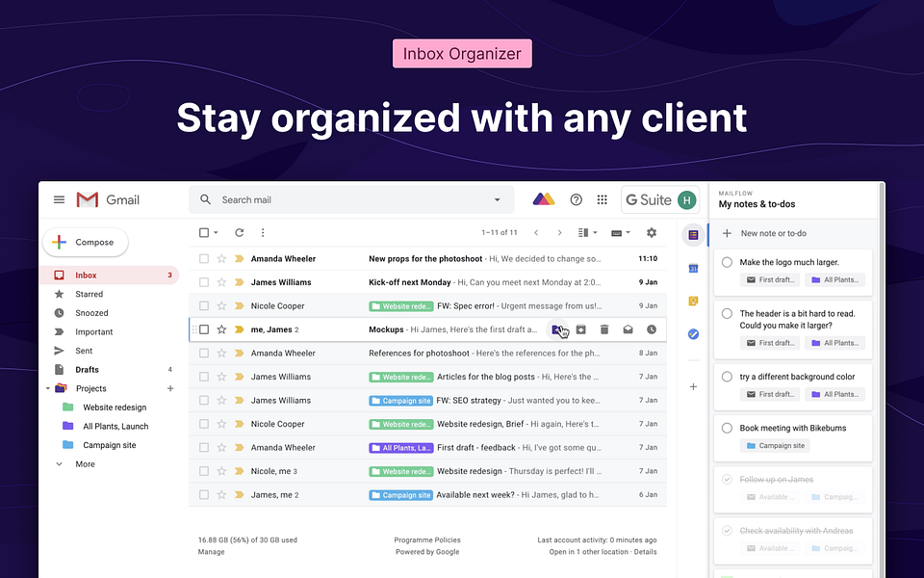Screen dimensions: 924x578
Task: Open the Inbox folder
Action: point(110,276)
